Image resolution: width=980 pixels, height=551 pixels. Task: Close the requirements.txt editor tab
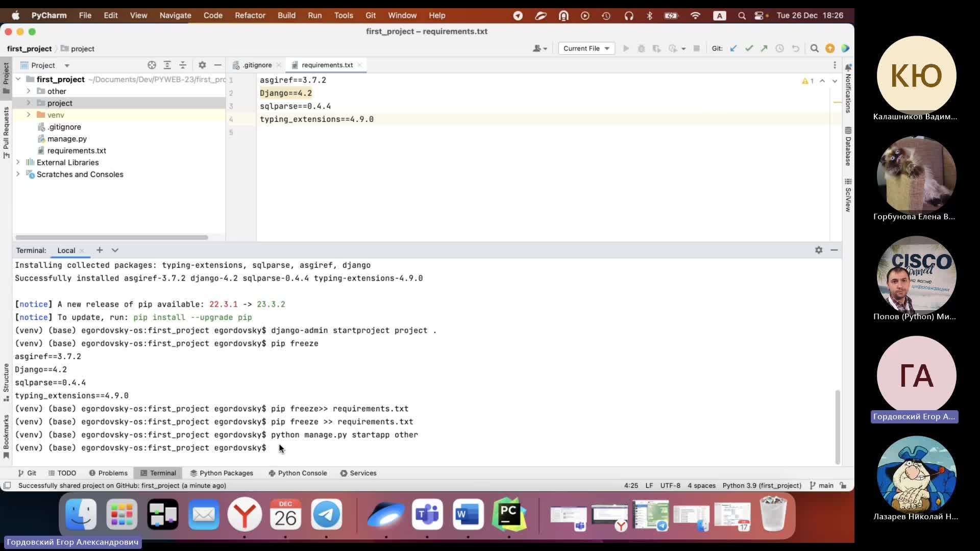coord(360,65)
